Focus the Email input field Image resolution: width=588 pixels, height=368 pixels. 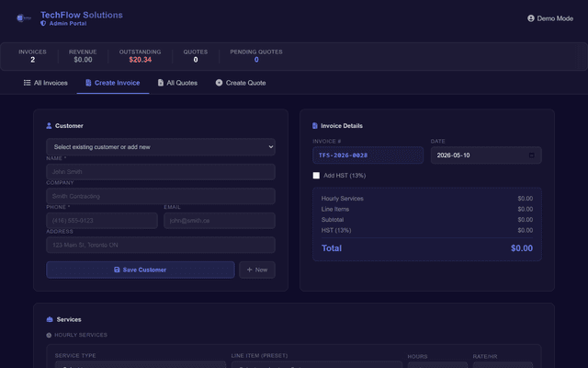pos(220,221)
